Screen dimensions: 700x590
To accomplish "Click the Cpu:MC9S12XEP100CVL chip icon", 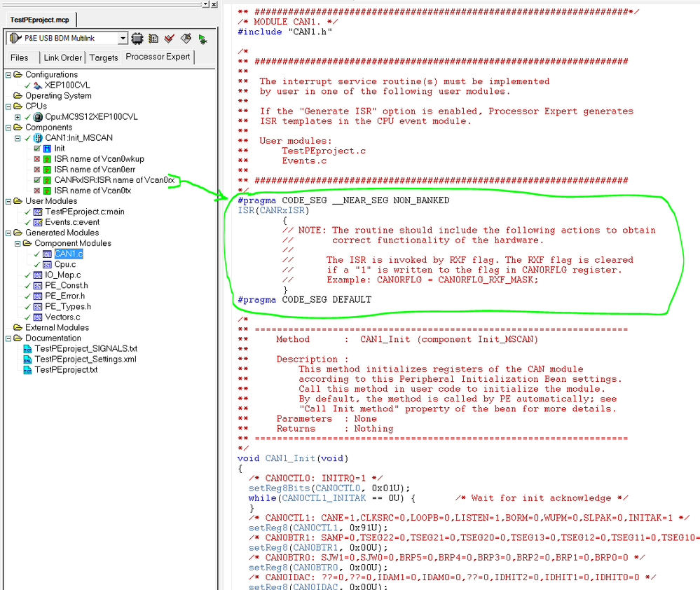I will click(38, 117).
